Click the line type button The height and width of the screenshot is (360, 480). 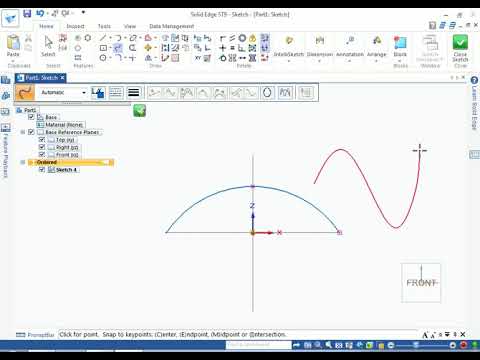[x=116, y=92]
